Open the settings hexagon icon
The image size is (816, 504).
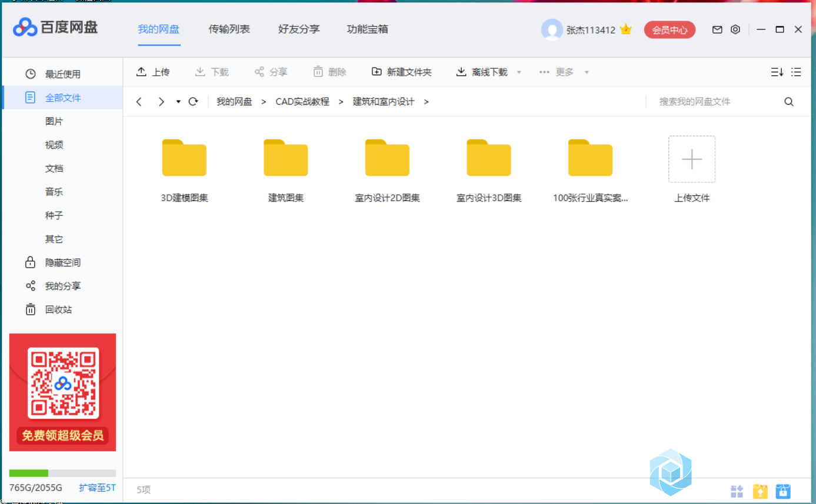[x=735, y=29]
